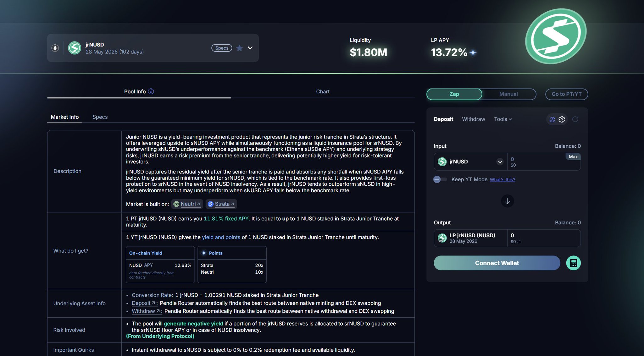Image resolution: width=644 pixels, height=356 pixels.
Task: Open the calculator next to Connect Wallet
Action: [x=573, y=263]
